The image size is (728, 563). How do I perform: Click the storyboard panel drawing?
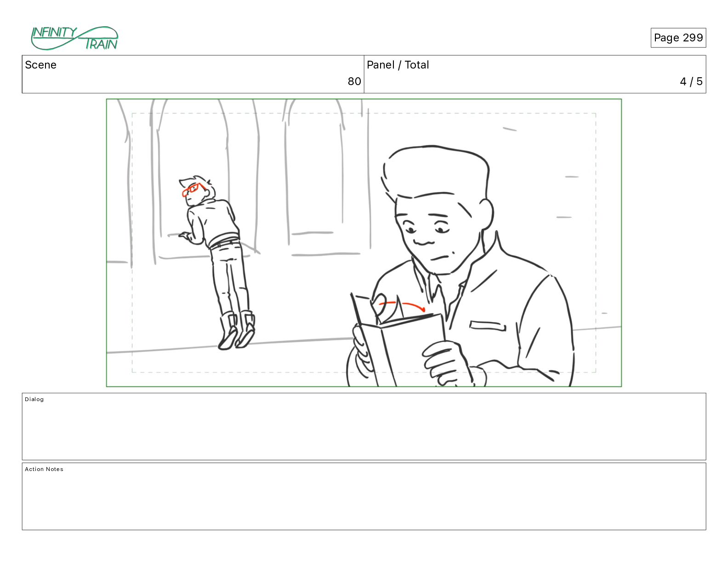[x=364, y=243]
